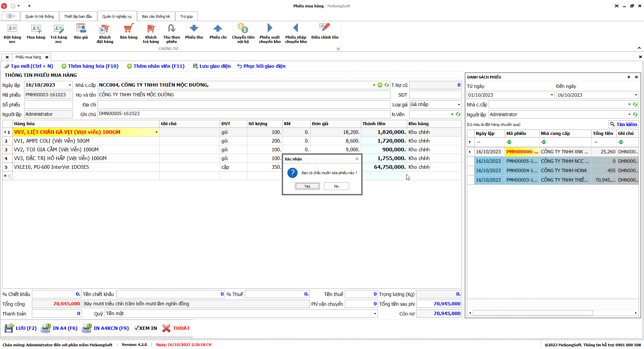Open the Loại giá dropdown
This screenshot has height=349, width=644.
[459, 105]
